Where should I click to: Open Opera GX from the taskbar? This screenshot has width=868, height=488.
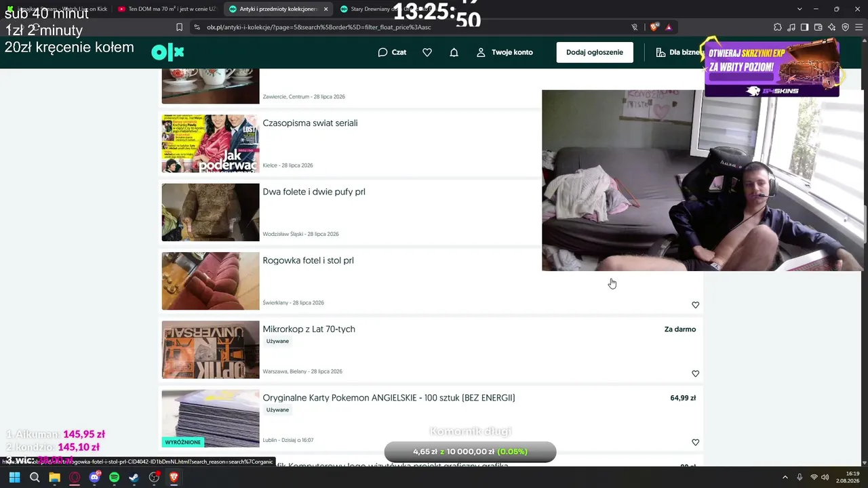tap(75, 477)
